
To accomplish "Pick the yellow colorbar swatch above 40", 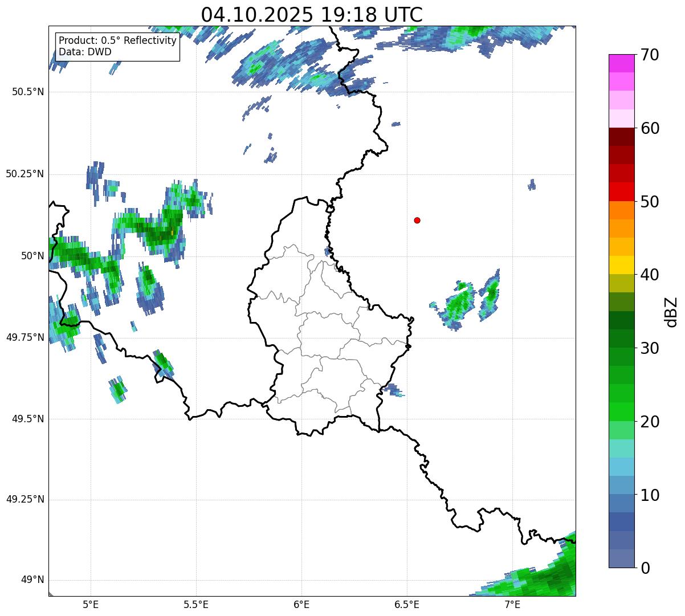I will point(621,265).
